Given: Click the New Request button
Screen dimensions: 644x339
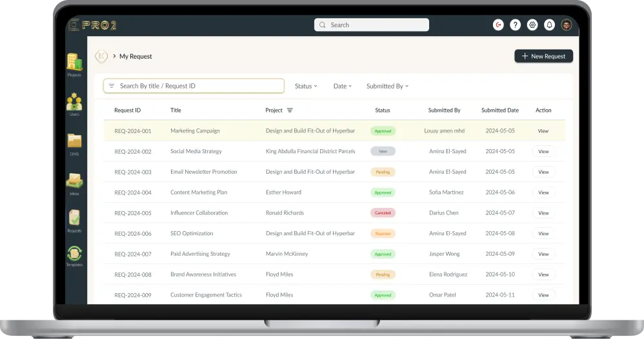Looking at the screenshot, I should click(543, 57).
